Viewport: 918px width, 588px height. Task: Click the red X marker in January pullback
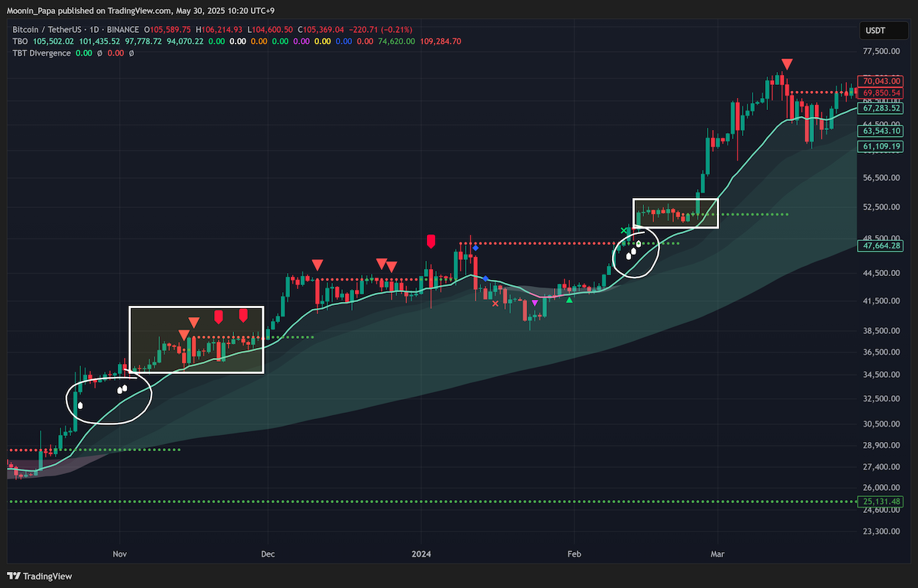[x=495, y=304]
